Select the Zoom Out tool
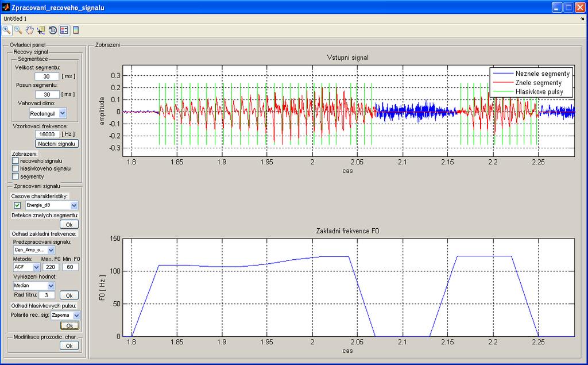588x365 pixels. point(18,30)
